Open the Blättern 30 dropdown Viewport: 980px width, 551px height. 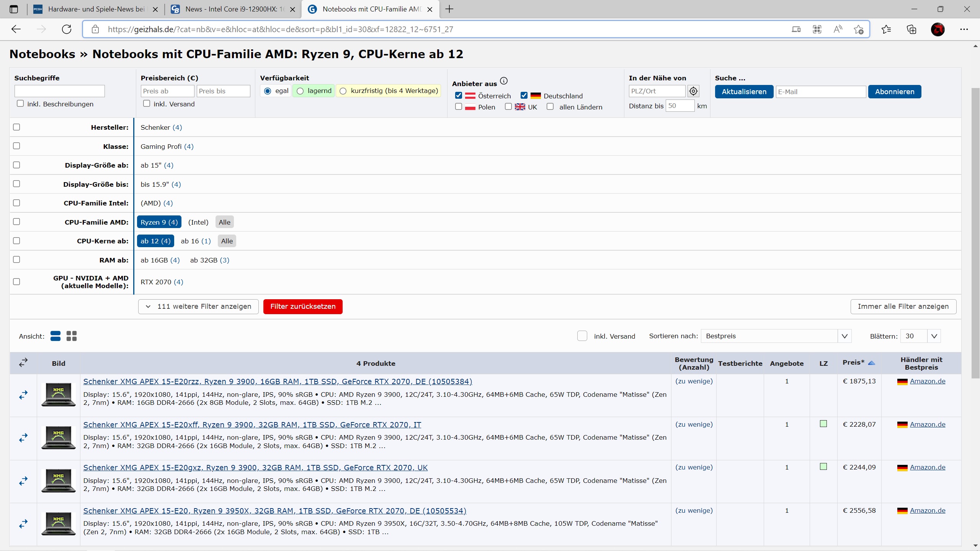(x=920, y=336)
